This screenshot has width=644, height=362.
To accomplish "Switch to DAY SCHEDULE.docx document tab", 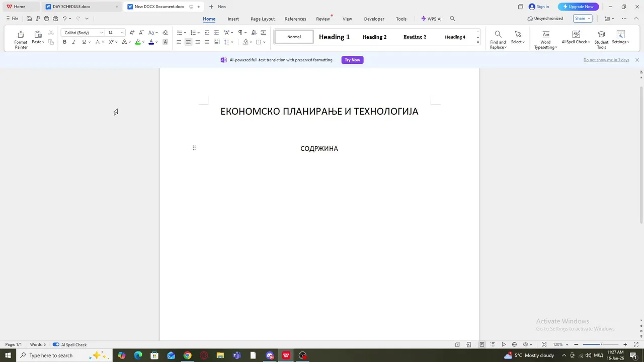I will click(82, 7).
